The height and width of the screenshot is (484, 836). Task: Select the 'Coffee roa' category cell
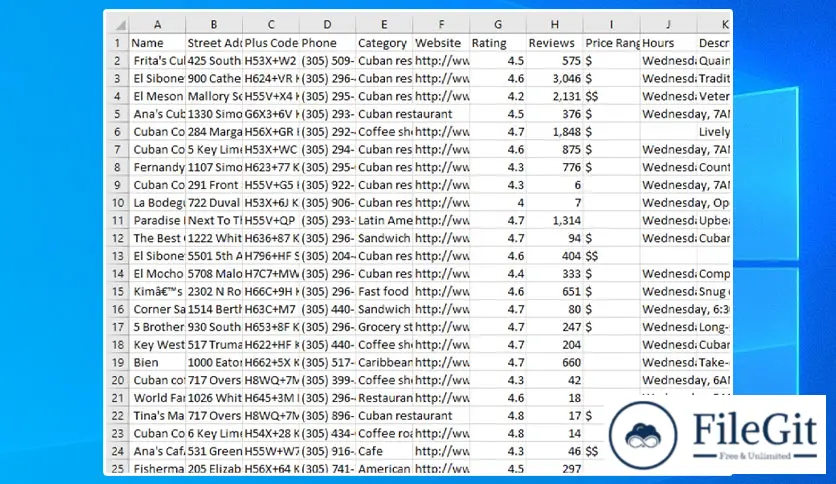pos(384,433)
